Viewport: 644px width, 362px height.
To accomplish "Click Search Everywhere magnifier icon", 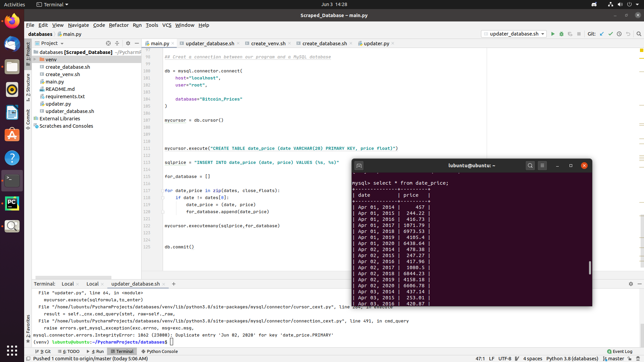I will pyautogui.click(x=639, y=34).
